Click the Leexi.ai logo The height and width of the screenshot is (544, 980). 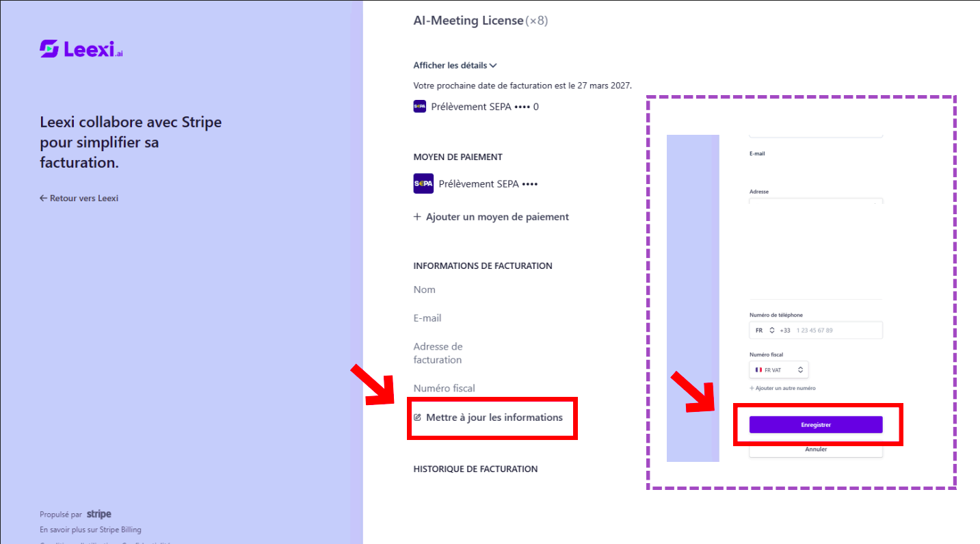click(81, 49)
